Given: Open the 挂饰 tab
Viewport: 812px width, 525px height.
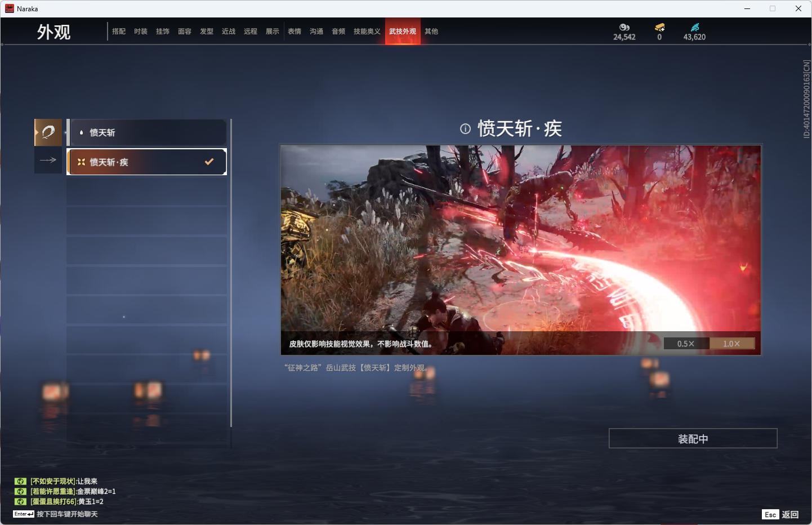Looking at the screenshot, I should (x=163, y=32).
